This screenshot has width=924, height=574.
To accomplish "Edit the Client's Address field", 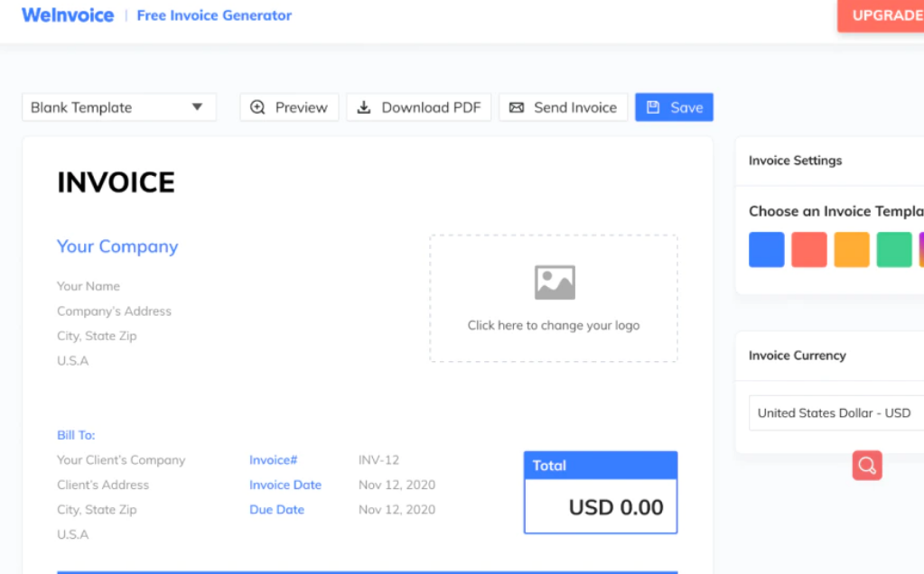I will 103,485.
